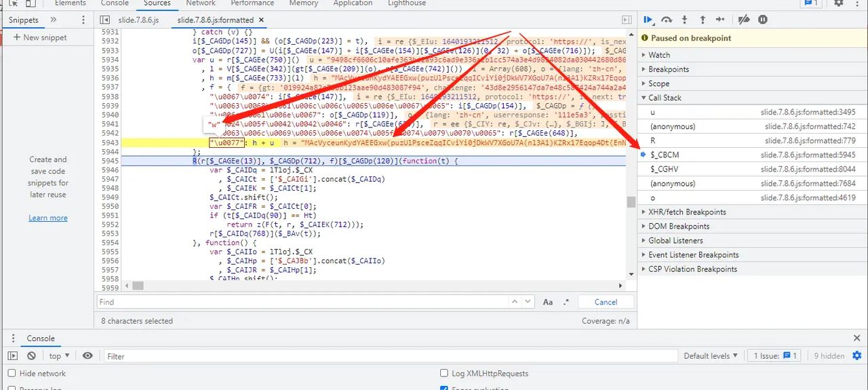Deactivate all breakpoints
This screenshot has width=868, height=390.
click(x=744, y=20)
